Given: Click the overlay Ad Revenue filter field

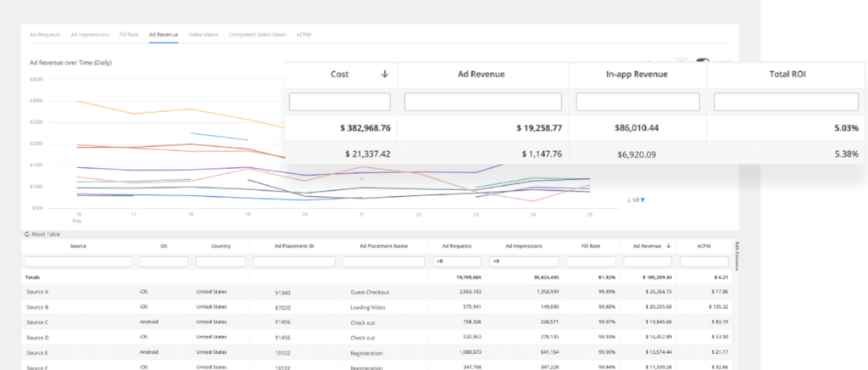Looking at the screenshot, I should point(482,102).
